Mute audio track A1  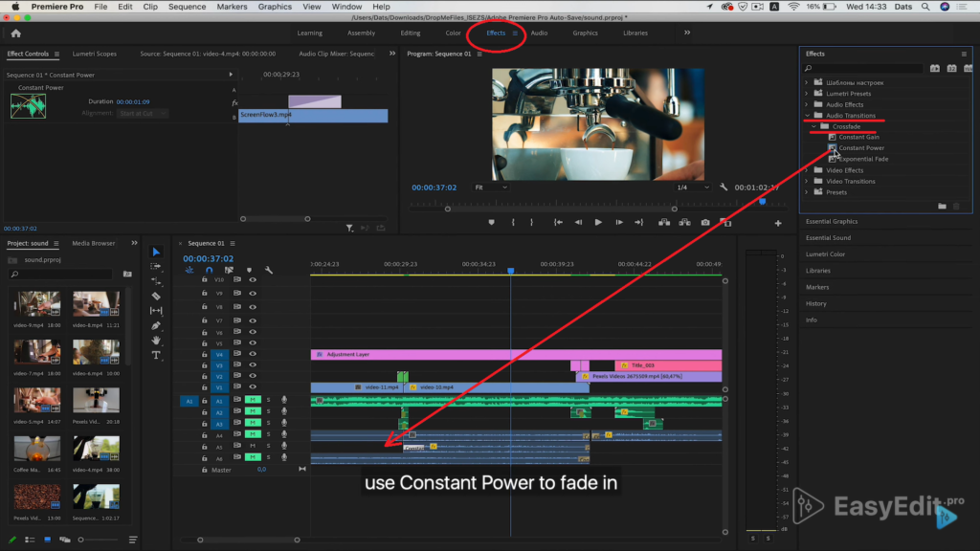[253, 400]
